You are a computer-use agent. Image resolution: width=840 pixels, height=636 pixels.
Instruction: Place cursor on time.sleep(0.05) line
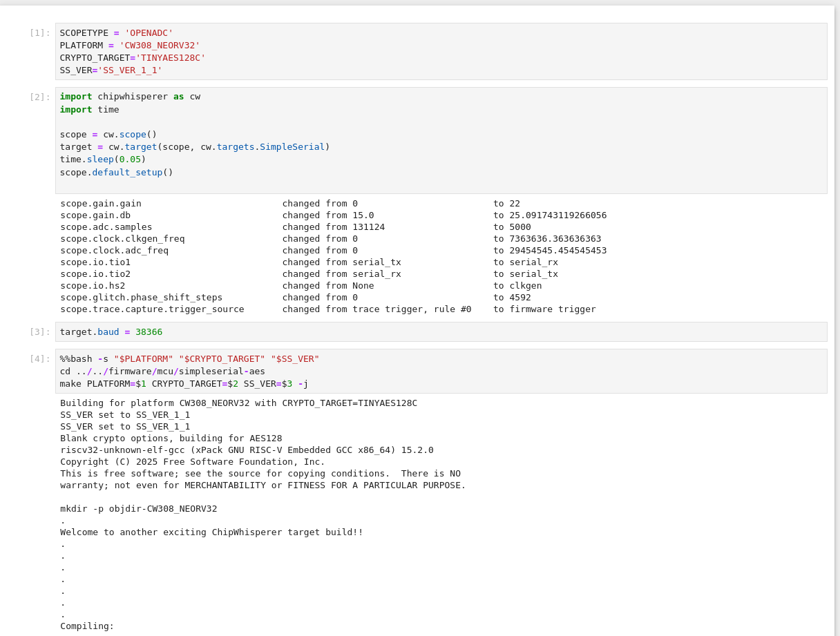coord(103,159)
